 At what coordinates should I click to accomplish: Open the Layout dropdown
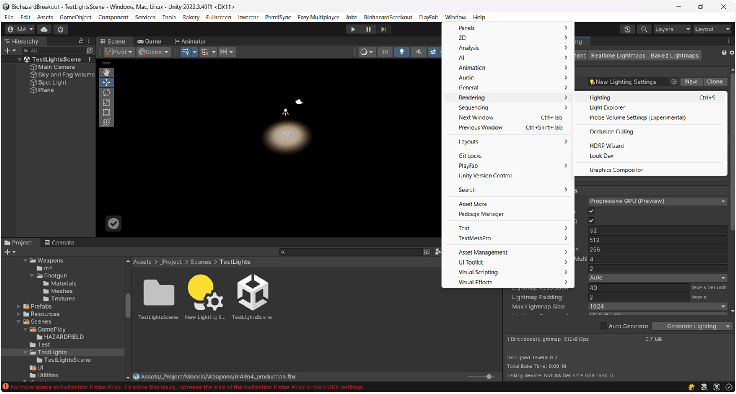pyautogui.click(x=712, y=29)
